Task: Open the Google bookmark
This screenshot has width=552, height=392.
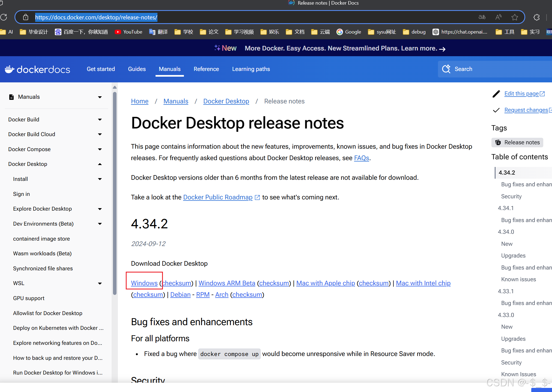Action: click(349, 32)
